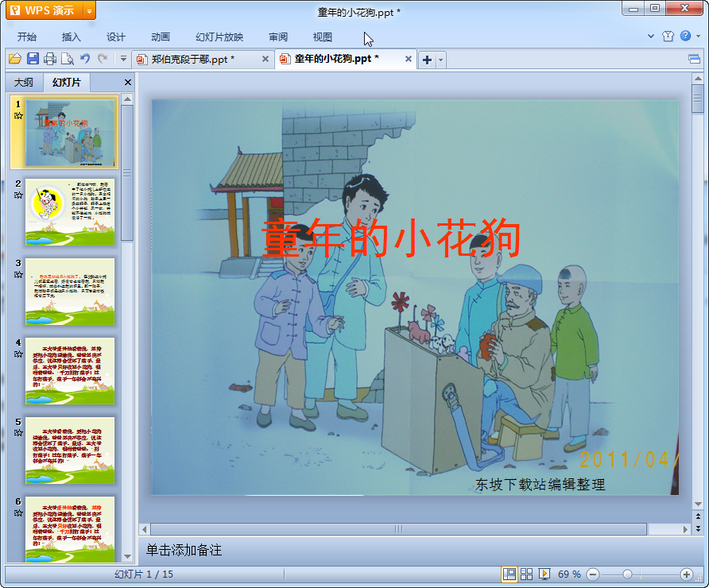Click the Open folder icon in the toolbar
The width and height of the screenshot is (709, 588).
(x=14, y=59)
